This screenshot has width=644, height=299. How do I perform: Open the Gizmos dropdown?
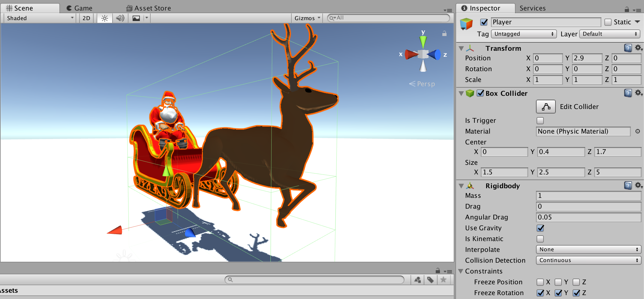pyautogui.click(x=307, y=18)
